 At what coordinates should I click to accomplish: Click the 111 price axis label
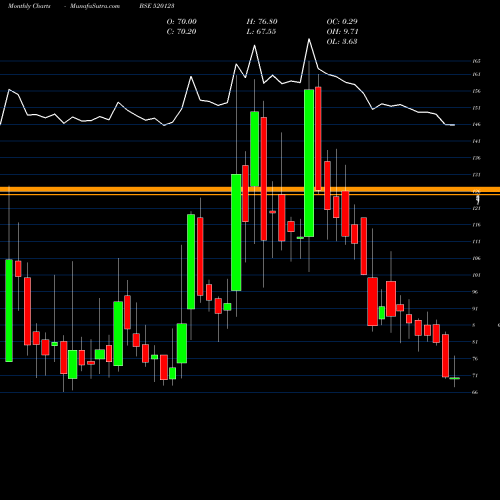click(x=476, y=242)
